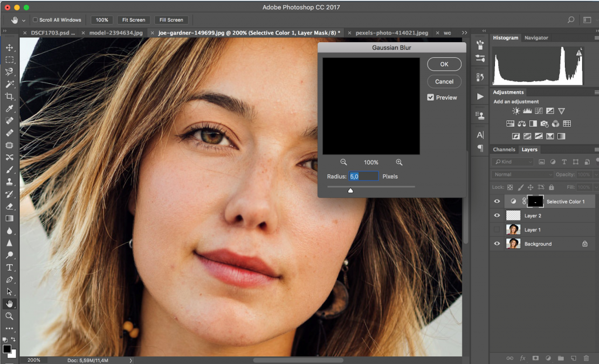This screenshot has width=599, height=364.
Task: Open the blend mode Normal dropdown
Action: coord(522,175)
